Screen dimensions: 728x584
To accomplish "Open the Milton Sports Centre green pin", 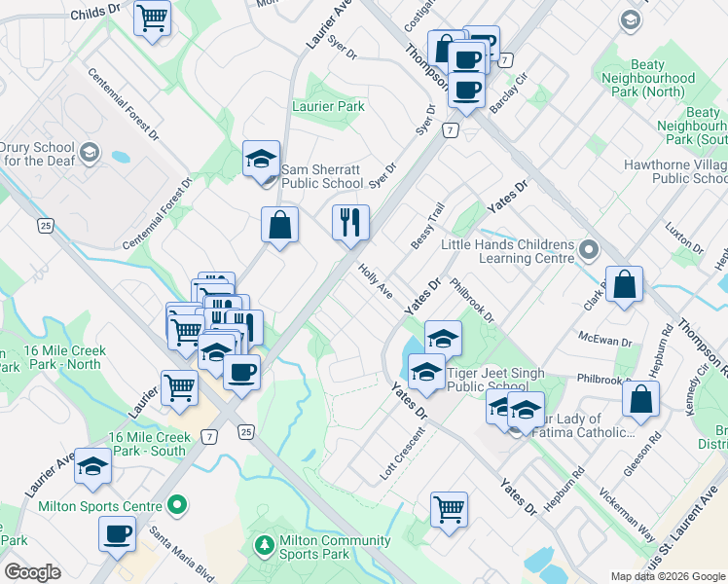I will coord(177,505).
